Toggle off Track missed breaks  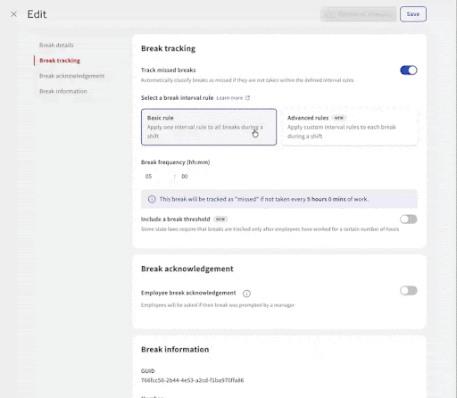(408, 70)
